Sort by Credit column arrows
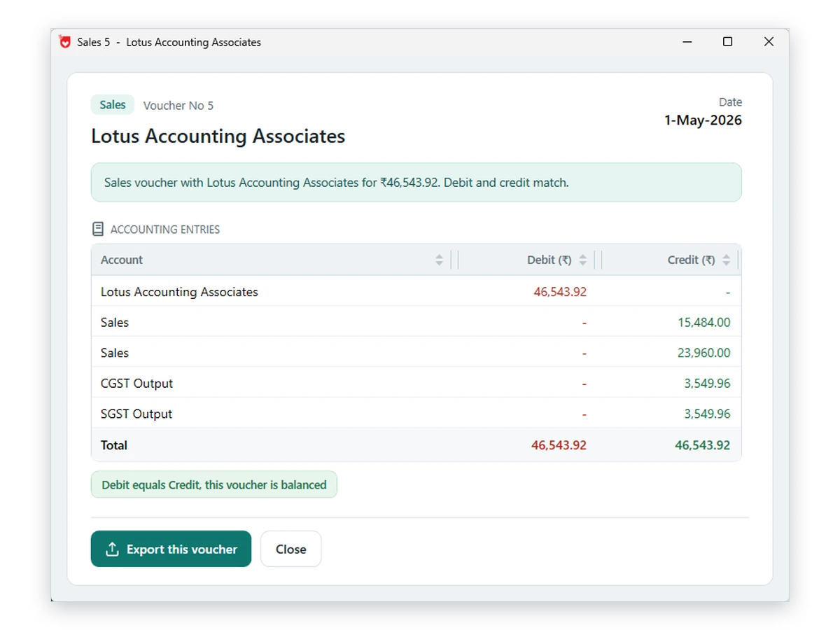 point(726,260)
